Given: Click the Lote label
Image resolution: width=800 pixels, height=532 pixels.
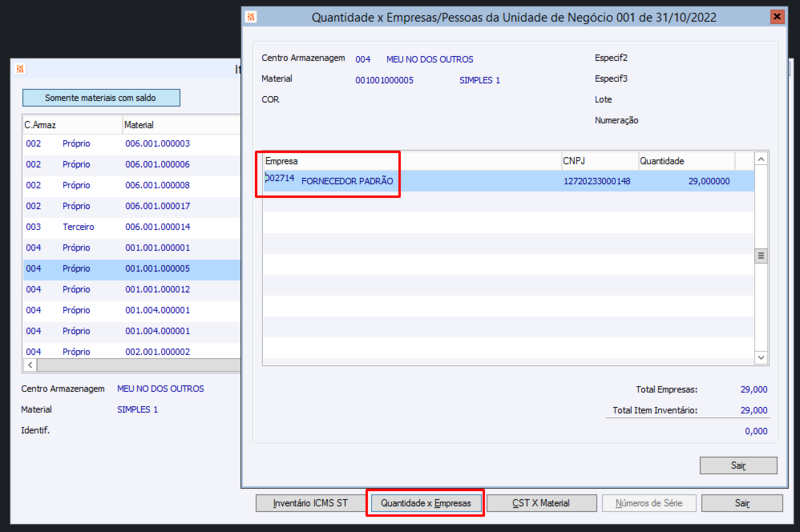Looking at the screenshot, I should tap(603, 100).
